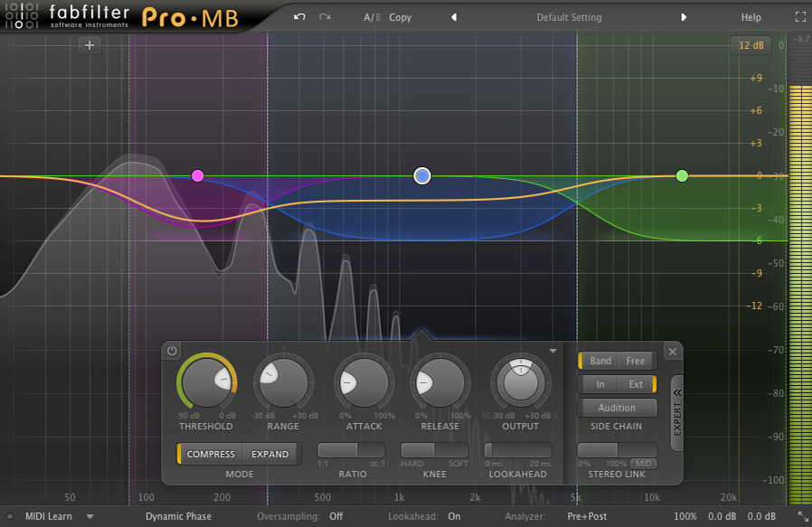Open the Analyzer Pre+Post menu
Viewport: 812px width, 527px height.
(x=587, y=516)
